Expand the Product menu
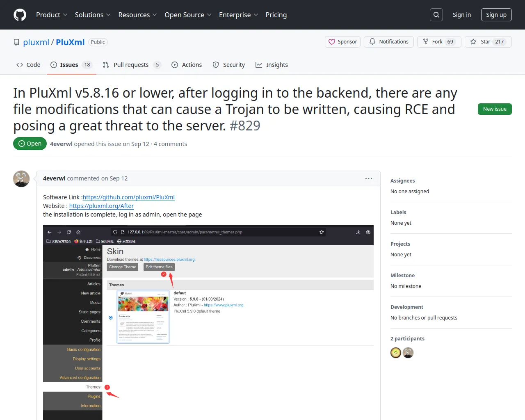 [x=52, y=15]
